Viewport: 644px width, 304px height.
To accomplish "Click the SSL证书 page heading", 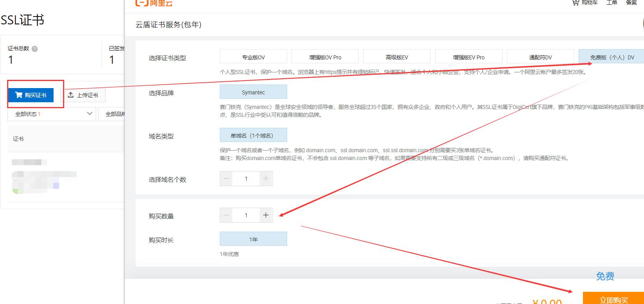I will (x=22, y=20).
